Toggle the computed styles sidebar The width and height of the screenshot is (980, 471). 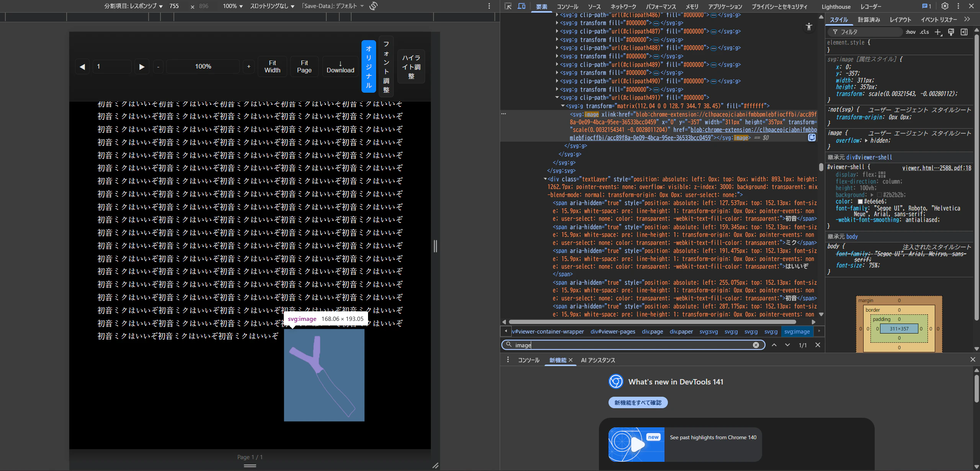click(x=964, y=32)
